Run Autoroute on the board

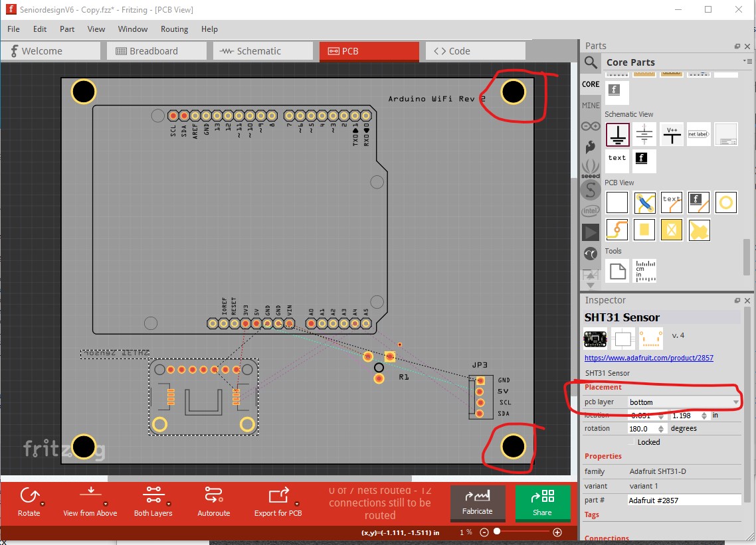[x=214, y=502]
